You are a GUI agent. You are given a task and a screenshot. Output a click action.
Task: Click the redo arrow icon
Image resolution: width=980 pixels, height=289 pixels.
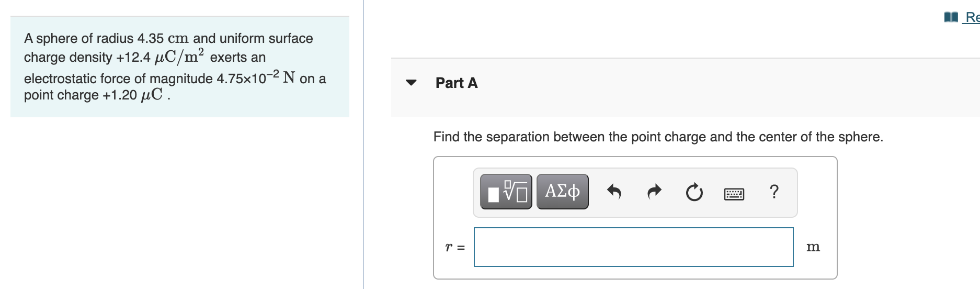[654, 192]
